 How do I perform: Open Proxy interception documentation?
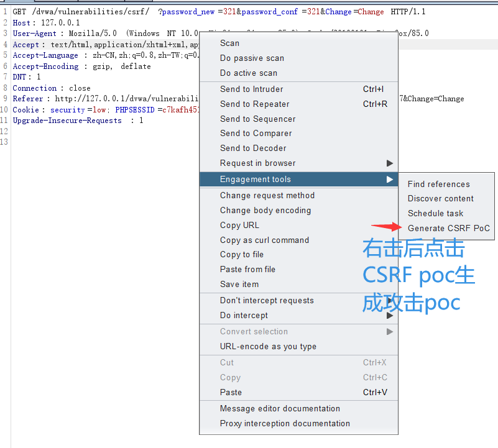[x=298, y=424]
